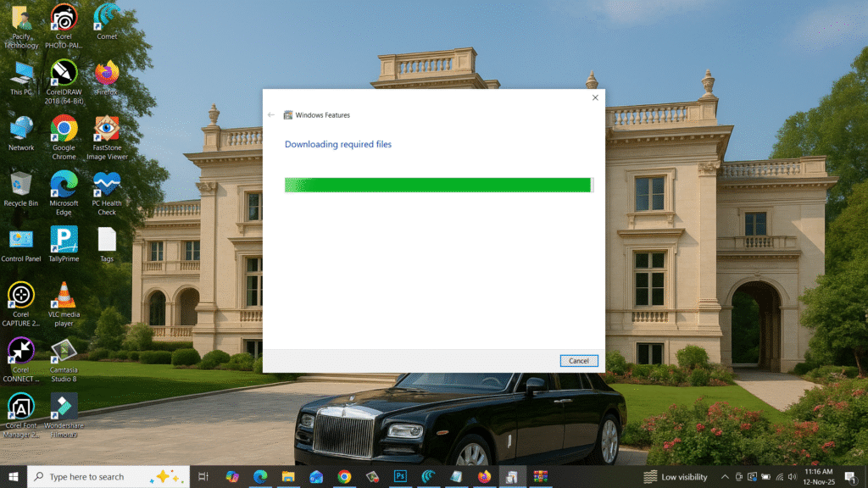The height and width of the screenshot is (488, 868).
Task: Open Task View from the taskbar
Action: (203, 475)
